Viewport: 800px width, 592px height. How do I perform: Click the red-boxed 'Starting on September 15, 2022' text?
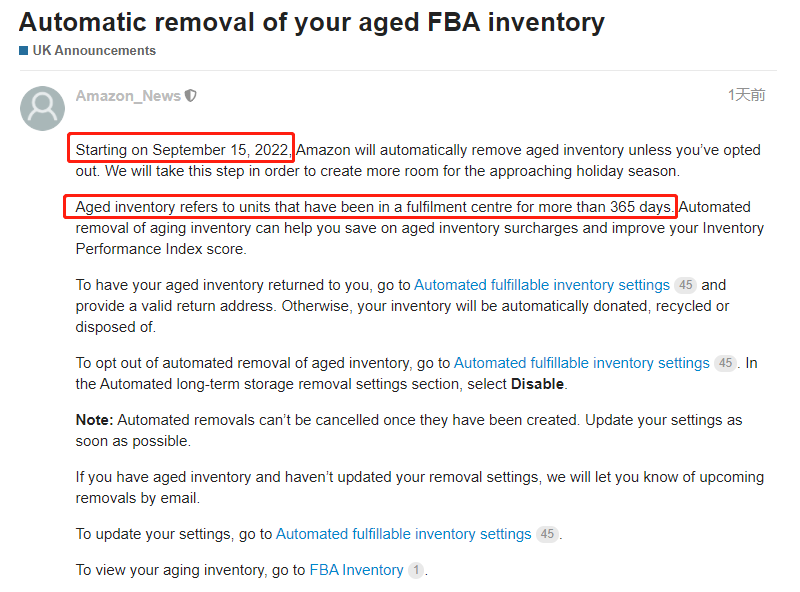click(x=182, y=150)
